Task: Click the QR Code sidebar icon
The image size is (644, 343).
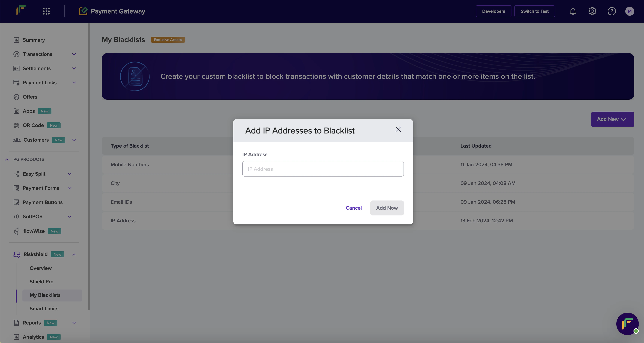Action: click(x=16, y=125)
